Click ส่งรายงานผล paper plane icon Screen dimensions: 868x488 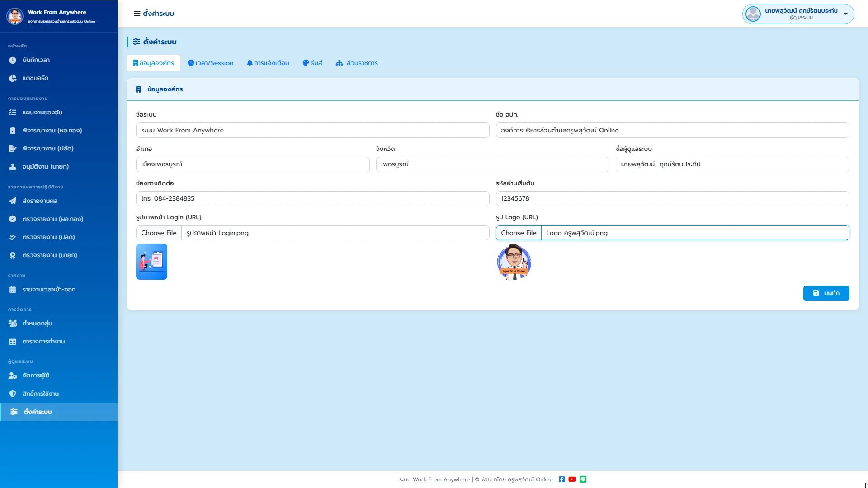pos(13,201)
